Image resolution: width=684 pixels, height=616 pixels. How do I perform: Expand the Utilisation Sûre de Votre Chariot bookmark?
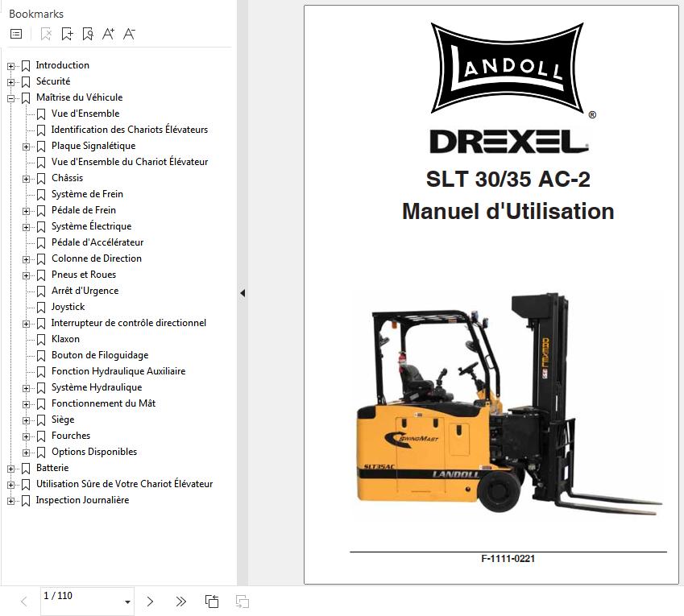pos(11,486)
